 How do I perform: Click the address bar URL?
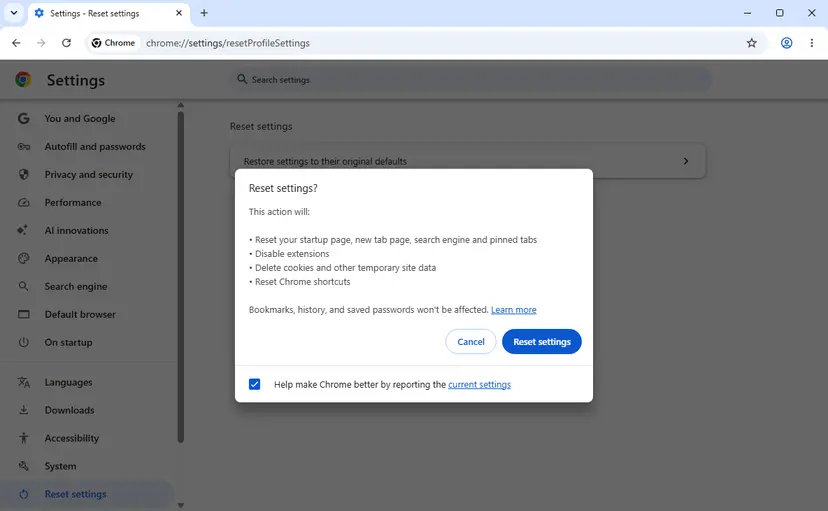click(228, 43)
